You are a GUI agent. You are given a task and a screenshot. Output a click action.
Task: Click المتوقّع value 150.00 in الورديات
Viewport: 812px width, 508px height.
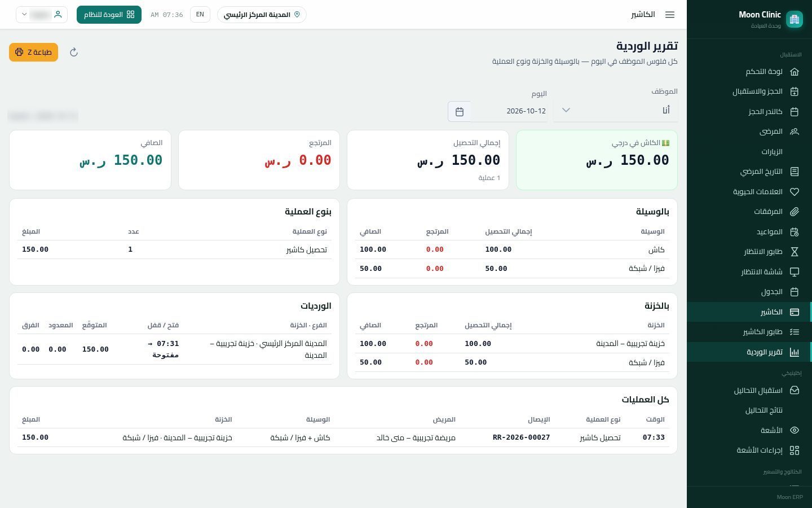(95, 349)
